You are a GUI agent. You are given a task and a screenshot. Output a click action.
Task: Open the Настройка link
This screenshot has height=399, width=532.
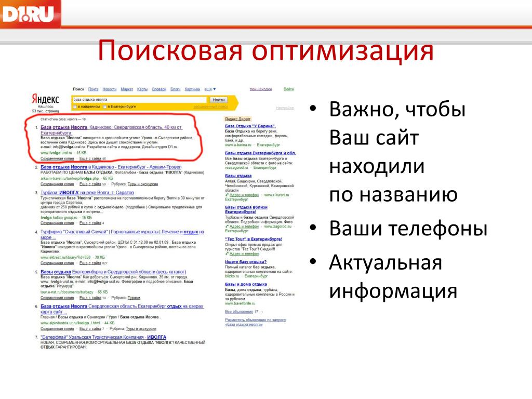[285, 108]
